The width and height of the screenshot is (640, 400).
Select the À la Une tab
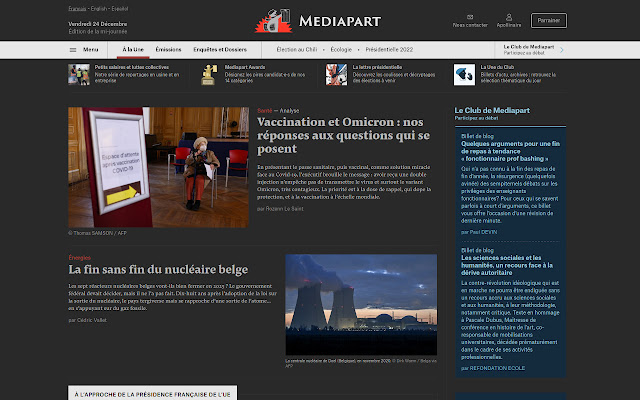click(133, 50)
